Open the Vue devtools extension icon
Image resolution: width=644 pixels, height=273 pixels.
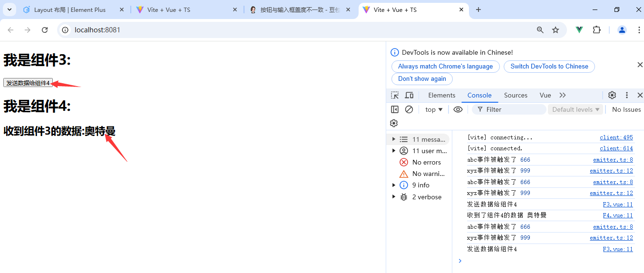(579, 30)
